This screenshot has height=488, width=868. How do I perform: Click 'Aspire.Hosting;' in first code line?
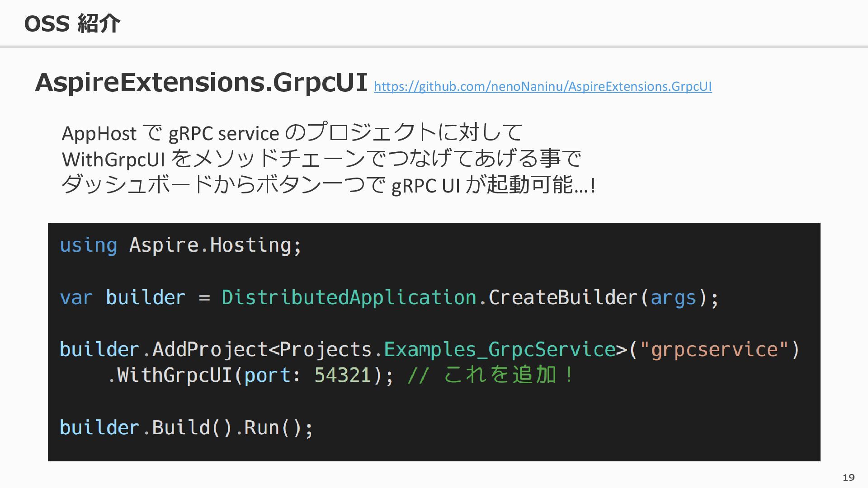click(x=215, y=245)
